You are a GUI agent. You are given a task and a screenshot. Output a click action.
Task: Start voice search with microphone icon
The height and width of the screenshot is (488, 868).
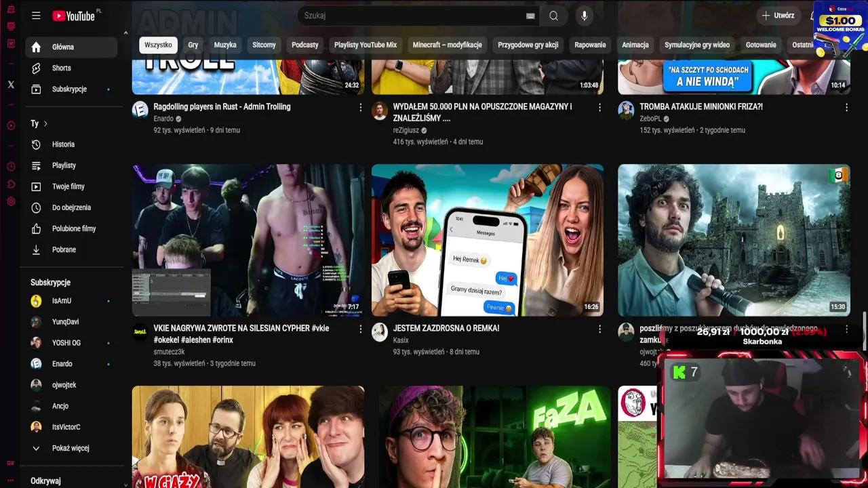[x=585, y=16]
